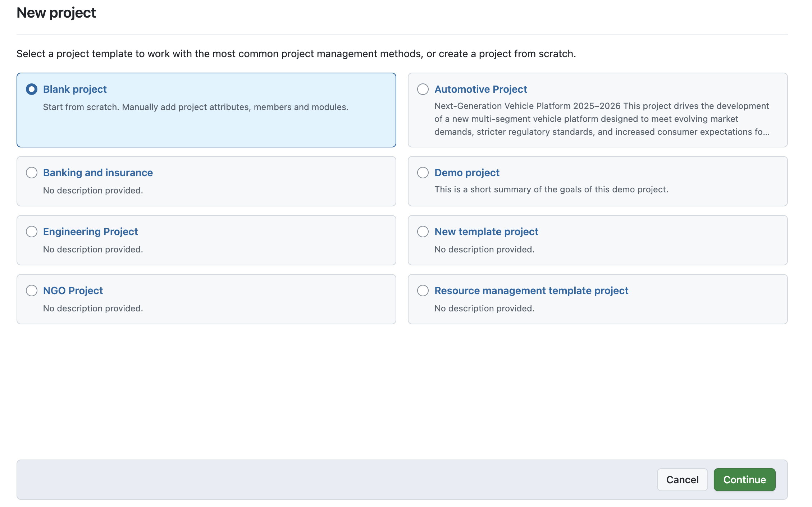The height and width of the screenshot is (507, 812).
Task: Choose the Banking and insurance template option
Action: pyautogui.click(x=32, y=173)
